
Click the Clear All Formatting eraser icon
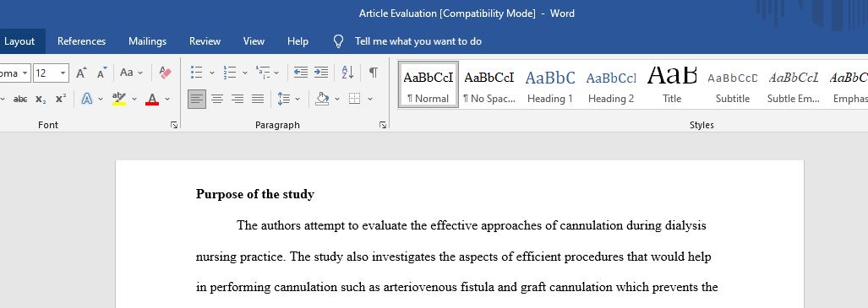point(165,73)
